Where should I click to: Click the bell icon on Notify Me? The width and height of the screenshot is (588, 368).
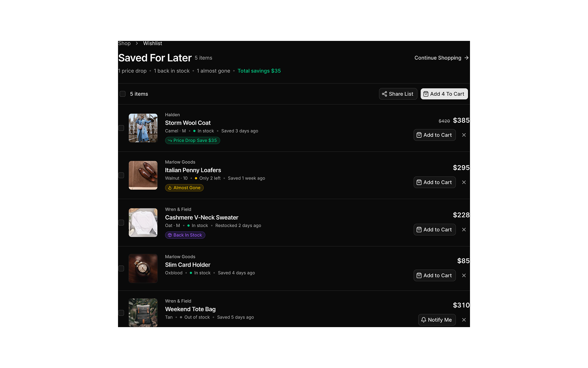[x=424, y=320]
